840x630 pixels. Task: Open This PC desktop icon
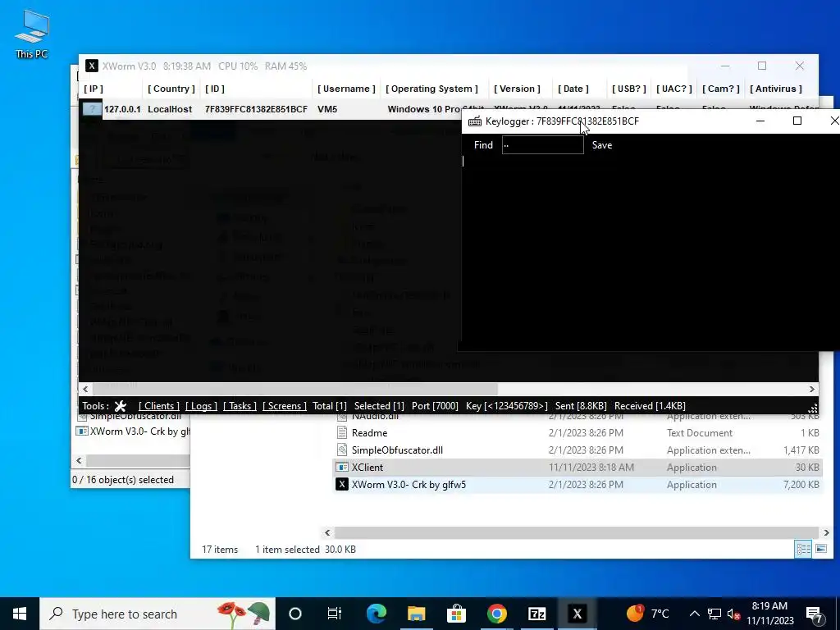[x=32, y=34]
